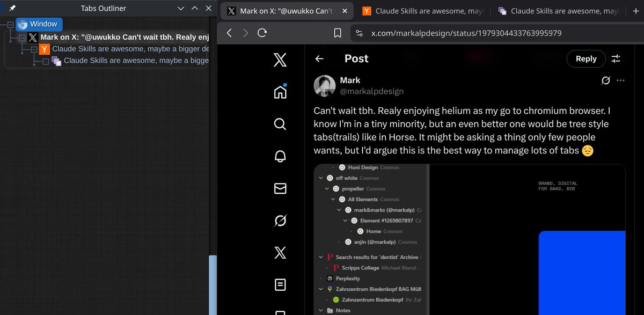Click the 'Post' heading text
Screen dimensions: 644x315
pos(356,58)
